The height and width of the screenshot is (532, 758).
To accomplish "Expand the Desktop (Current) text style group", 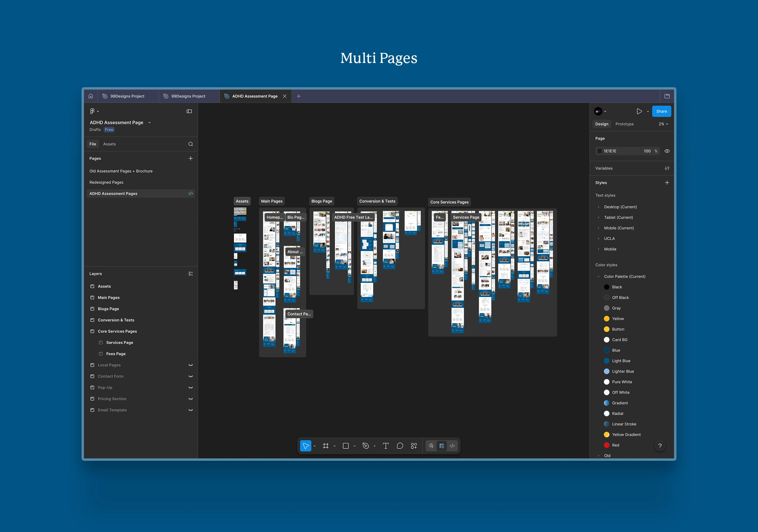I will [598, 207].
